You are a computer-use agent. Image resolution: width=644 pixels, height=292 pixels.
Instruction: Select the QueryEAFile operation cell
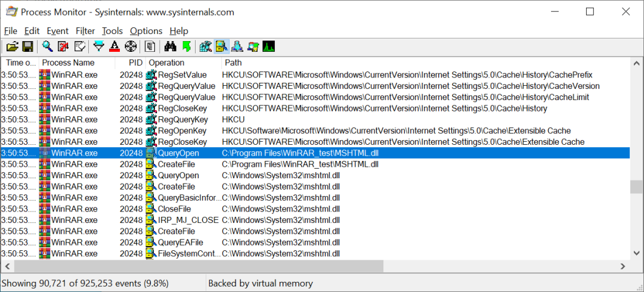(181, 242)
